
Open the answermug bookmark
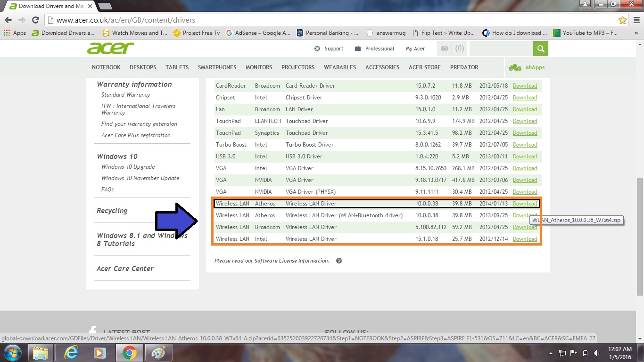coord(386,33)
